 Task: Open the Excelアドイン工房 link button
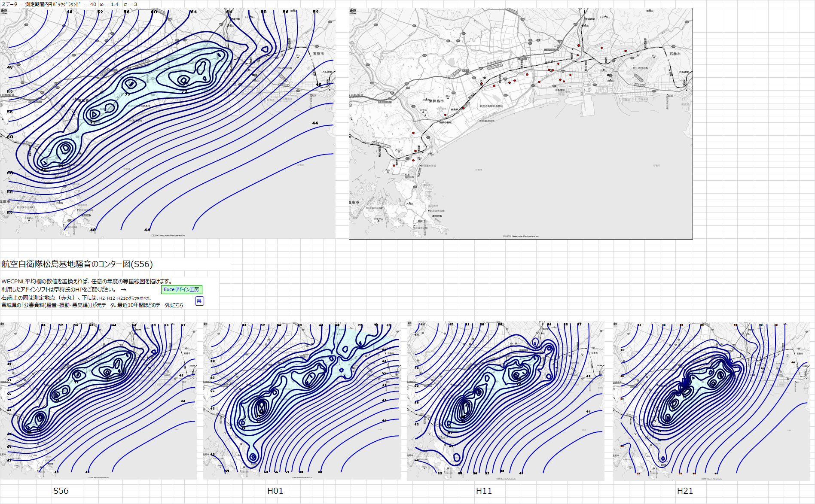[x=181, y=289]
